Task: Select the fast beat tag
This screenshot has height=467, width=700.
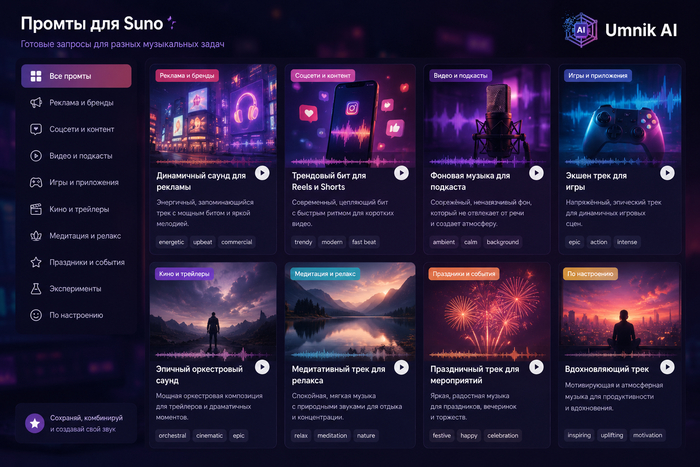Action: point(364,242)
